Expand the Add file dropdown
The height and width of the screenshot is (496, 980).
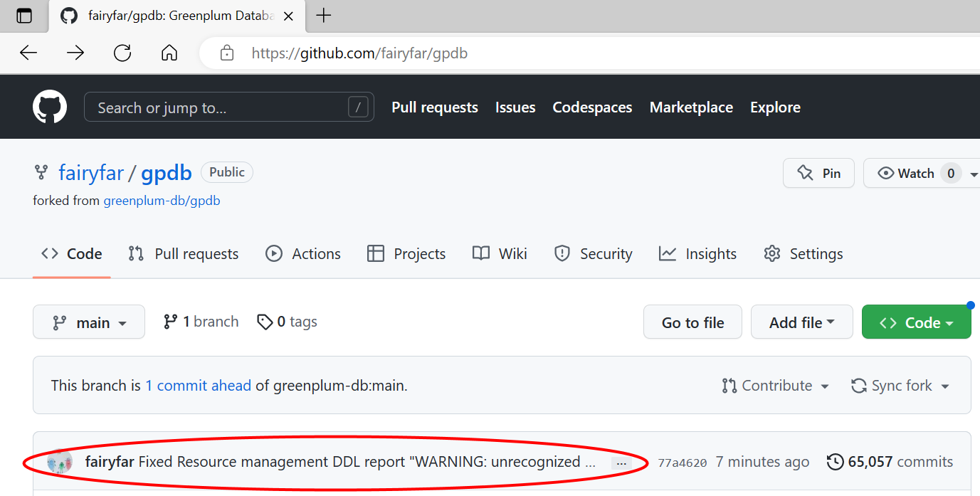802,322
